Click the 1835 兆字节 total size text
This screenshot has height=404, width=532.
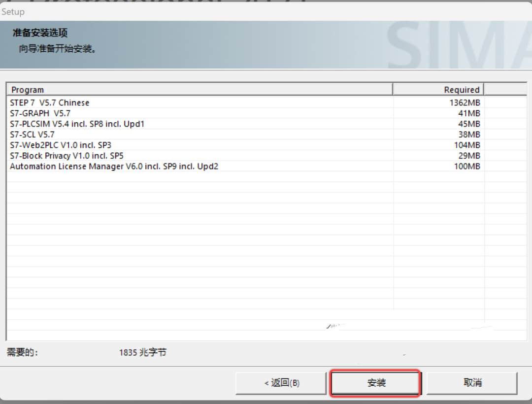tap(143, 352)
